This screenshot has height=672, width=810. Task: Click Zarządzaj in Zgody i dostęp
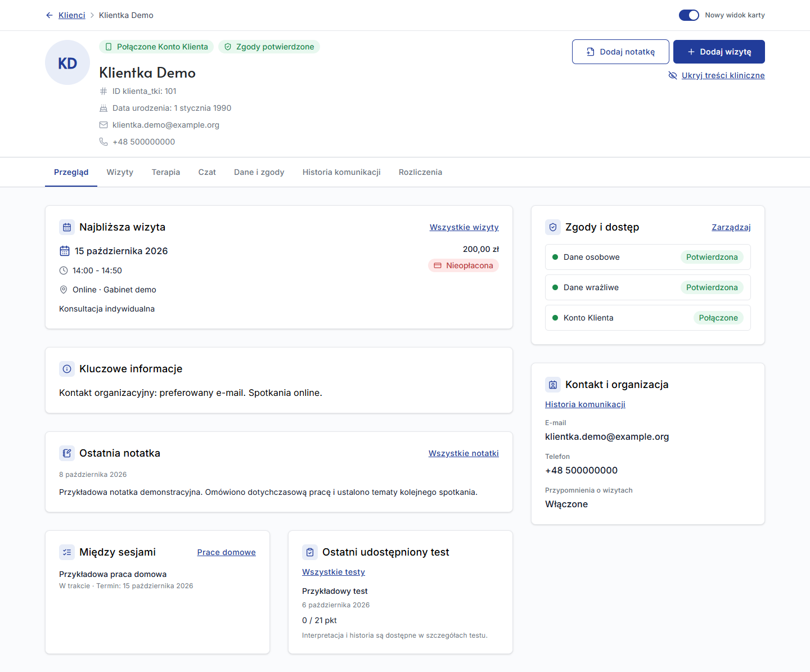[731, 227]
